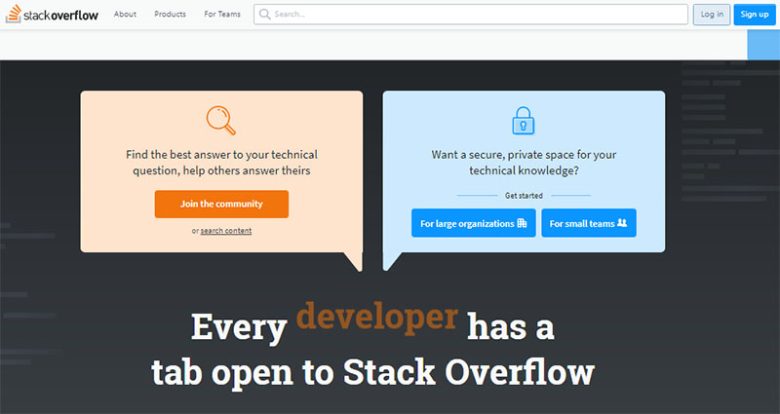Click the search magnifier icon in search bar
The height and width of the screenshot is (414, 780).
[265, 14]
